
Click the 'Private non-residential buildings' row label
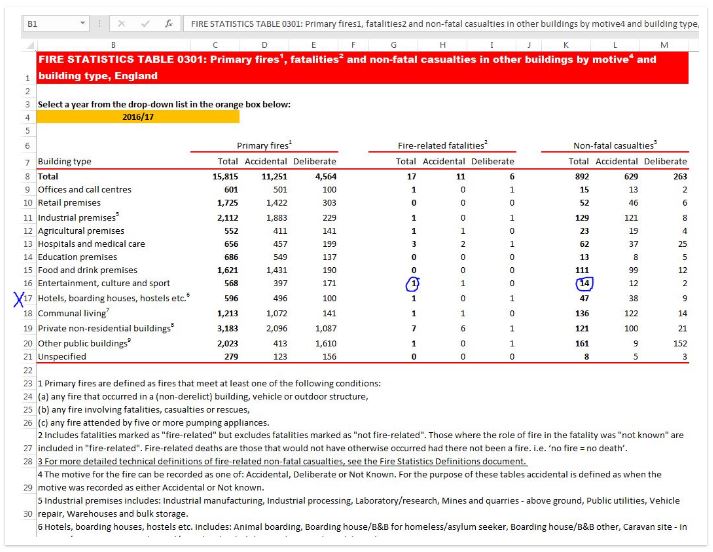point(106,328)
